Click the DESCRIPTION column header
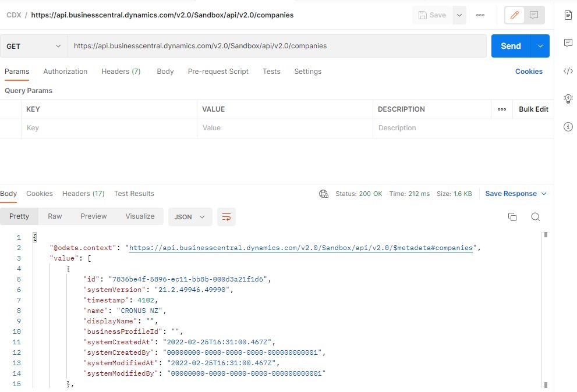577x392 pixels. coord(401,109)
